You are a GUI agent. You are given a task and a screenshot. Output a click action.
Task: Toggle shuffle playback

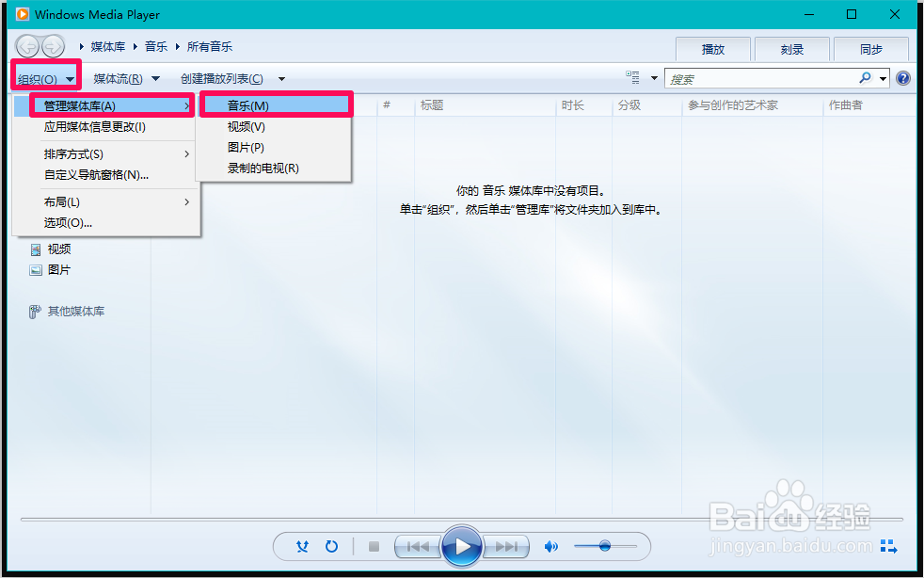point(302,547)
